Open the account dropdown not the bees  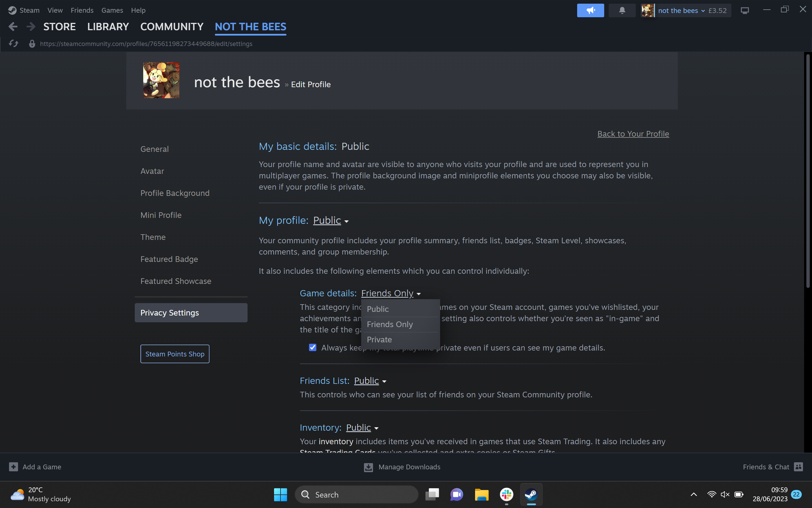pyautogui.click(x=681, y=10)
